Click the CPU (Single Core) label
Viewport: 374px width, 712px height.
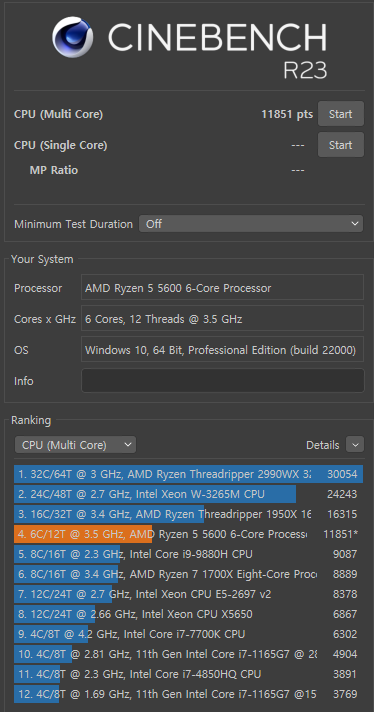(x=61, y=145)
